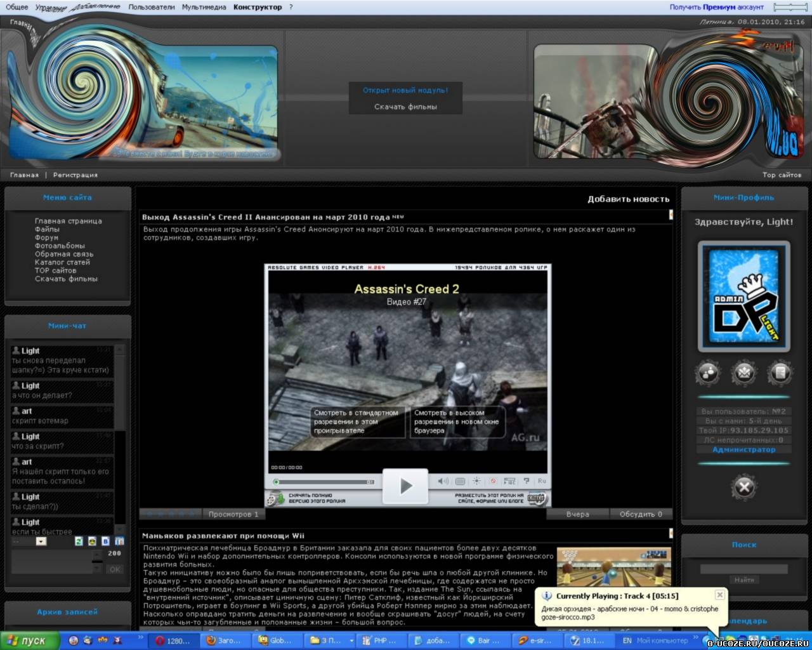Click the BB-code B icon in mini-chat
Viewport: 812px width, 650px height.
click(106, 541)
